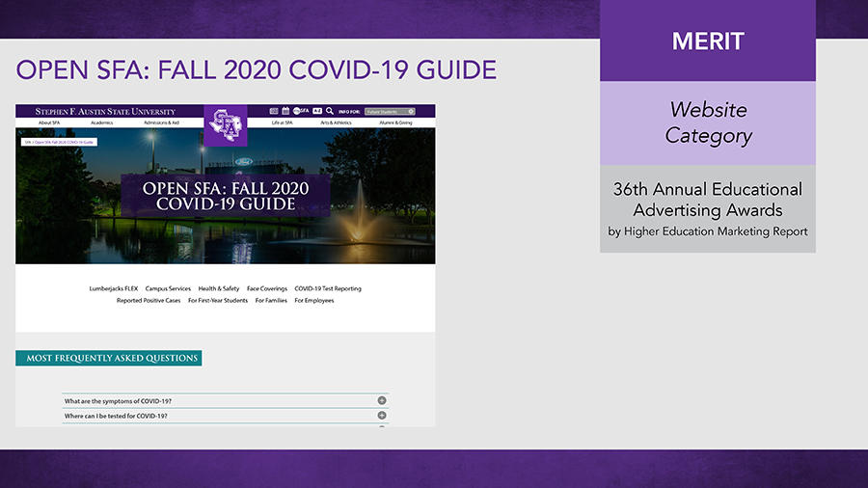Image resolution: width=868 pixels, height=488 pixels.
Task: Open the A-Z index icon
Action: click(x=317, y=111)
